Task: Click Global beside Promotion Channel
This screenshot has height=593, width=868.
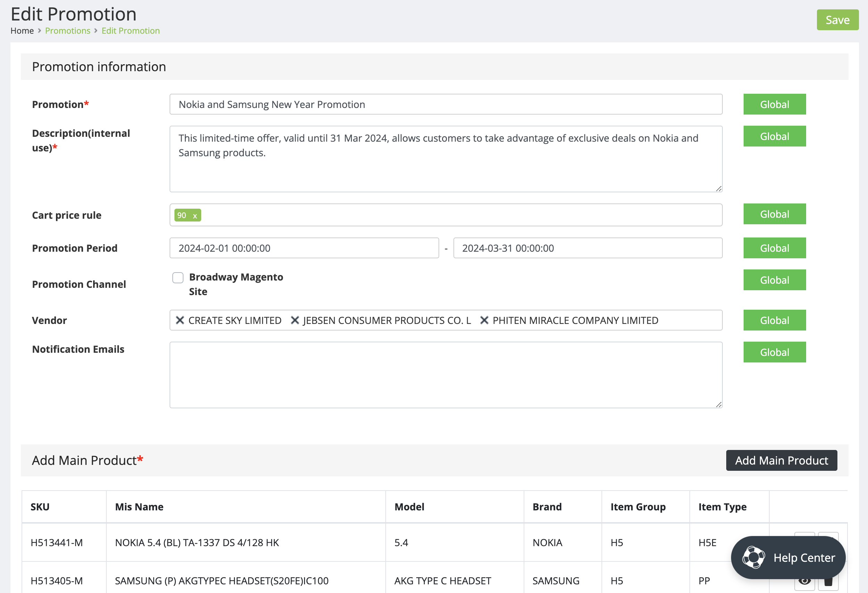Action: click(x=775, y=280)
